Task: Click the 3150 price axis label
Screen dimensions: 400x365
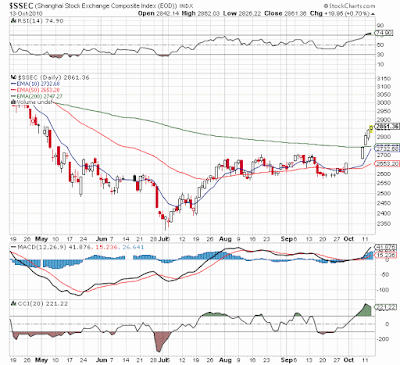Action: [x=384, y=79]
